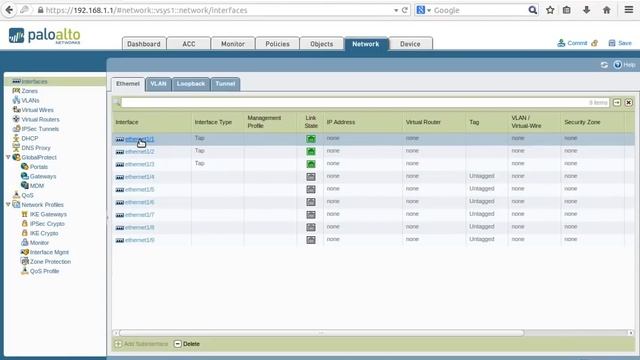Open Portals under GlobalProtect
The height and width of the screenshot is (360, 640).
tap(39, 167)
